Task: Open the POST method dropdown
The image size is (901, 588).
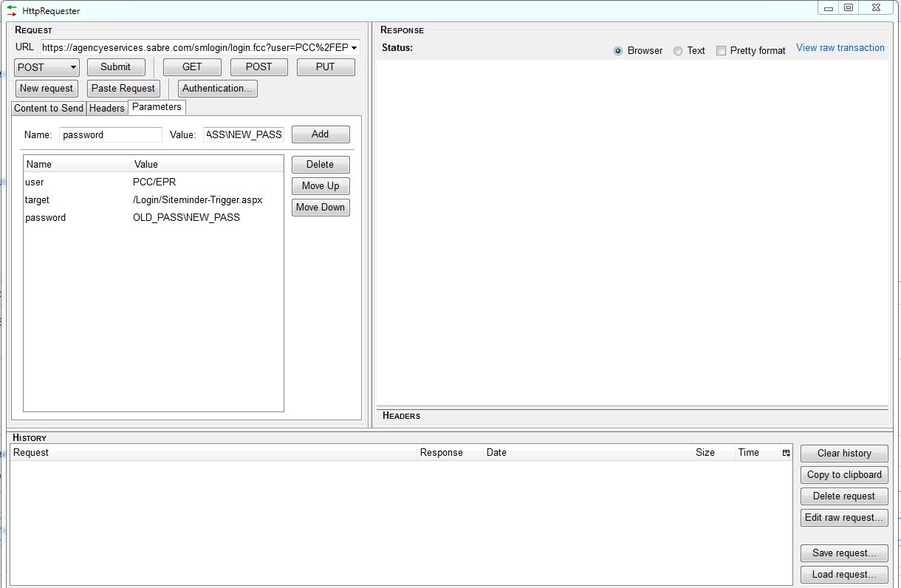Action: [47, 67]
